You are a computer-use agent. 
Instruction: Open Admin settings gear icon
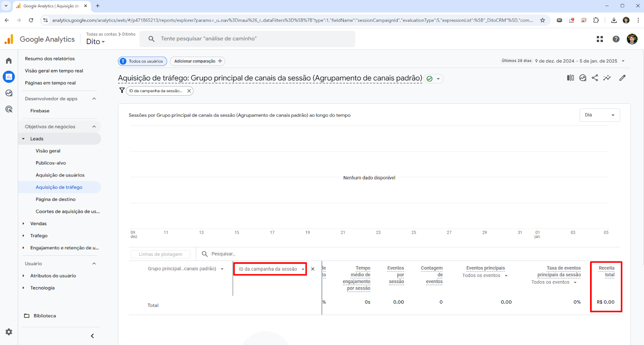[x=9, y=332]
